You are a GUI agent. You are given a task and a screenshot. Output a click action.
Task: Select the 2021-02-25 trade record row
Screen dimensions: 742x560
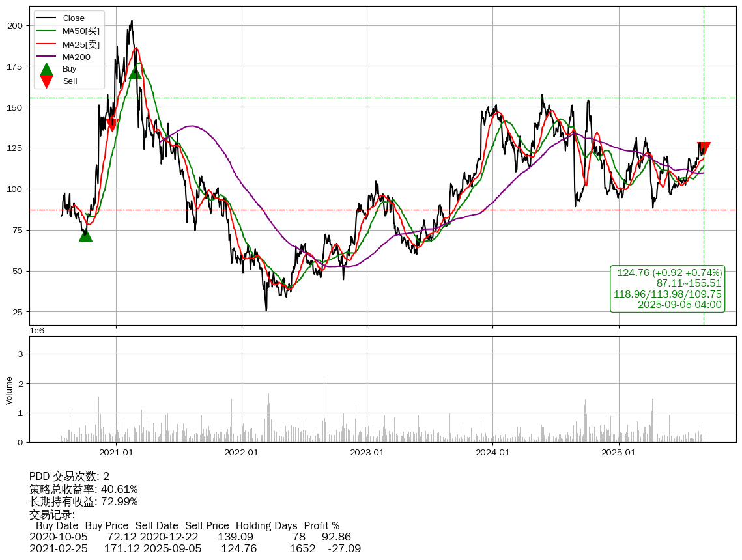[195, 549]
